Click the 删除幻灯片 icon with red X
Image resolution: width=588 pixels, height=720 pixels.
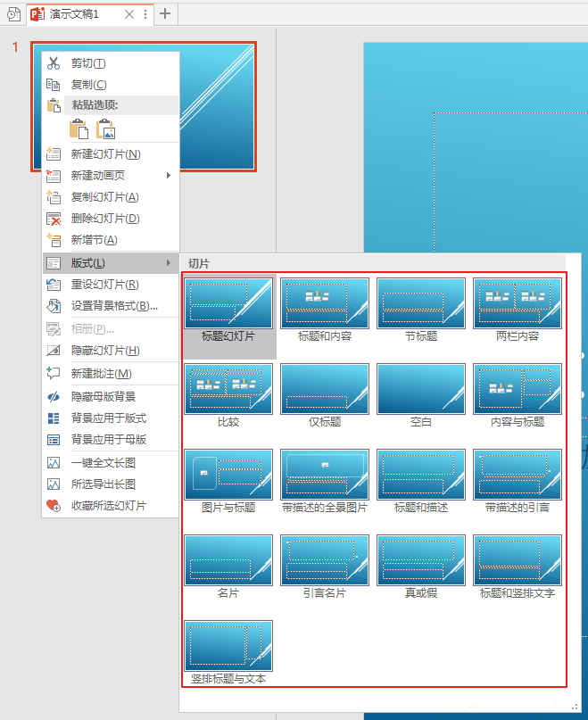pyautogui.click(x=54, y=219)
